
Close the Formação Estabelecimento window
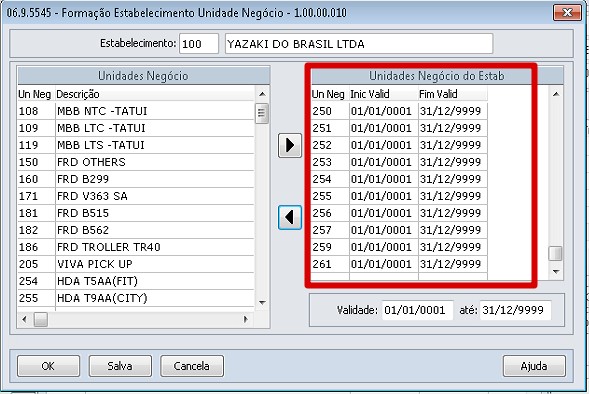(x=567, y=12)
